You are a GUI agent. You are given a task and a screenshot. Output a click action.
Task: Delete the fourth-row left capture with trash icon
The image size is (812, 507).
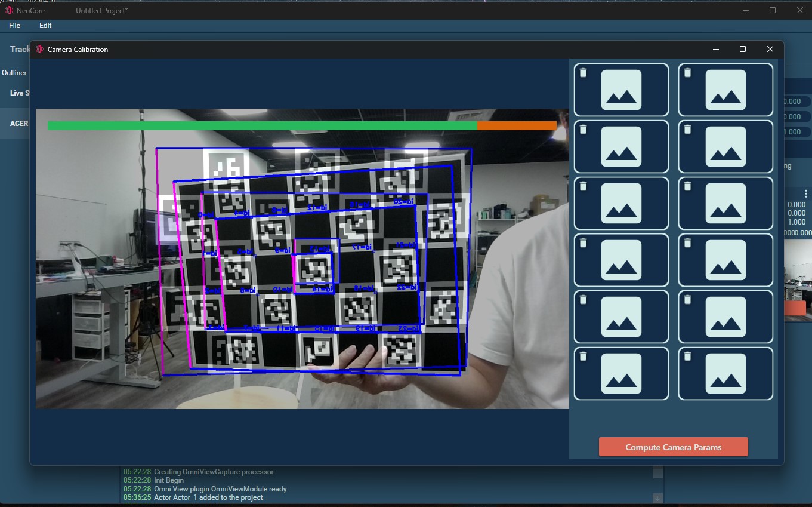coord(583,243)
